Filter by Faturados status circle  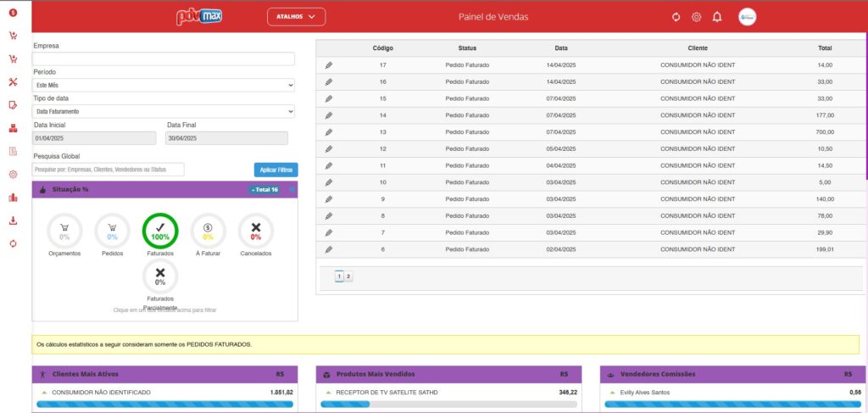point(160,230)
